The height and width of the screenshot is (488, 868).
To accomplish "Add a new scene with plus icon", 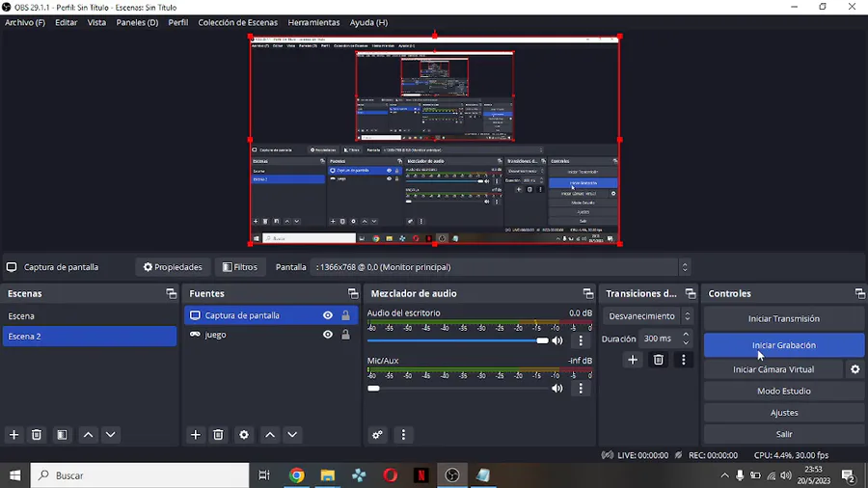I will 14,435.
